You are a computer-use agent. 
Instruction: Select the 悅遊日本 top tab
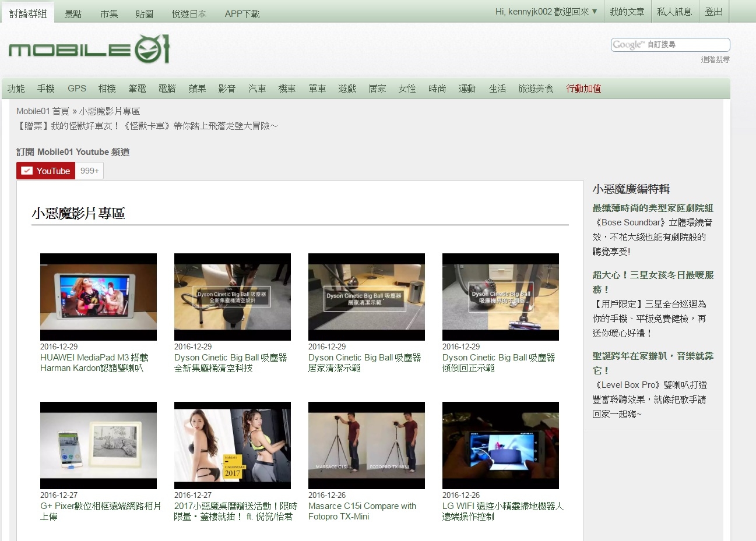coord(189,14)
